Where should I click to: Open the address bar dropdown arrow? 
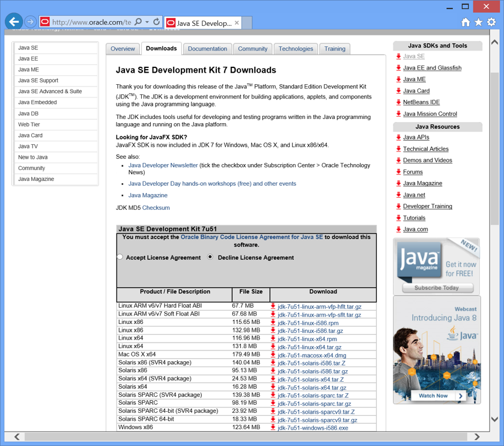(147, 22)
